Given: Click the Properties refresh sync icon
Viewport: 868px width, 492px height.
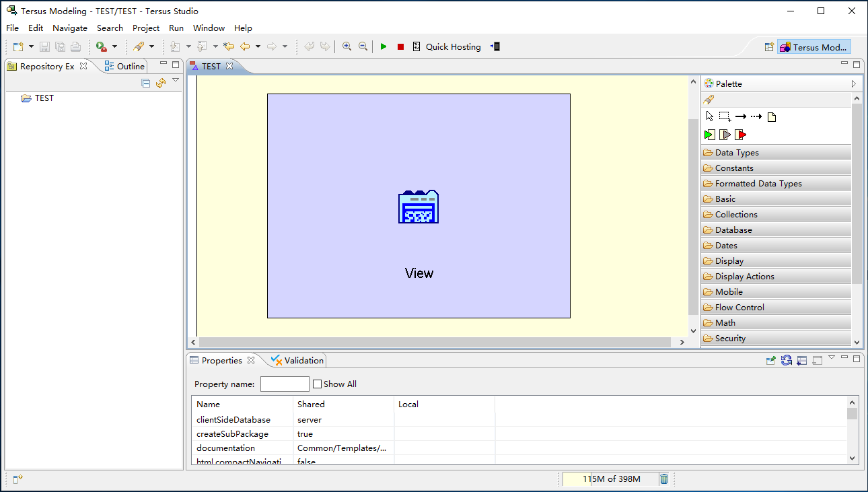Looking at the screenshot, I should click(x=786, y=360).
